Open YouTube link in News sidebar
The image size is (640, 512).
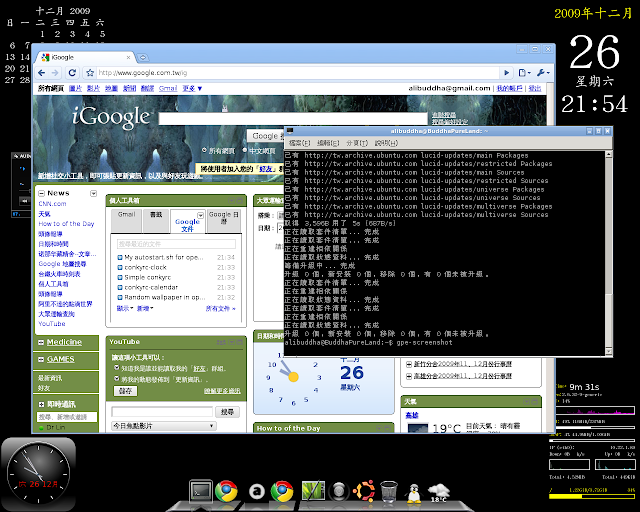point(52,324)
